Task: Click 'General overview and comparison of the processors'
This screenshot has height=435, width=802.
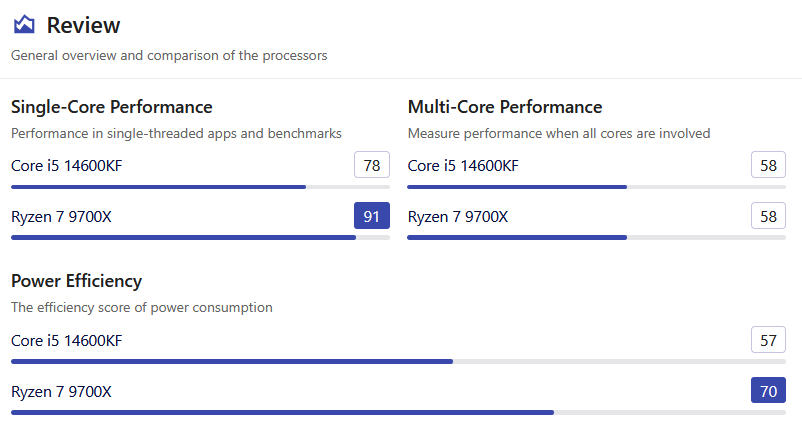Action: (x=169, y=55)
